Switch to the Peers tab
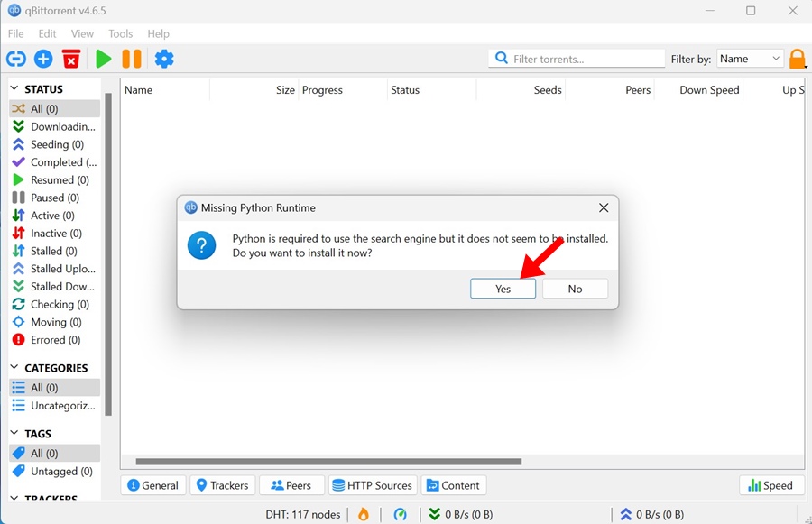The height and width of the screenshot is (524, 812). tap(291, 485)
